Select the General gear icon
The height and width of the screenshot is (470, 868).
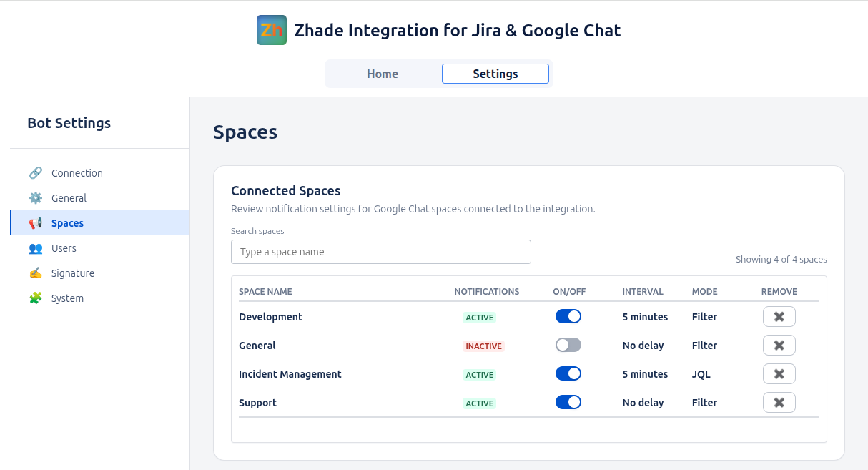tap(36, 198)
